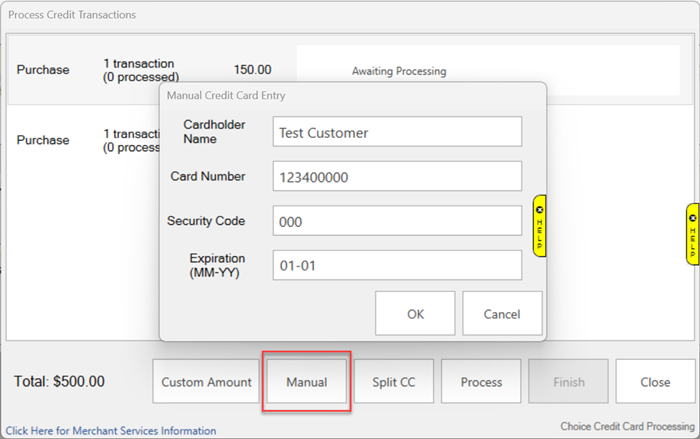Select the second Purchase transaction row

coord(80,141)
